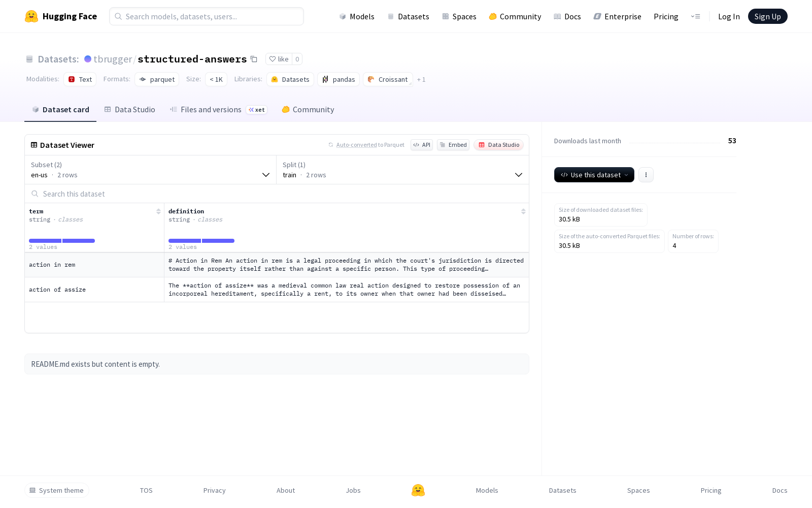Viewport: 812px width, 508px height.
Task: Click the Embed viewer button
Action: pos(453,145)
